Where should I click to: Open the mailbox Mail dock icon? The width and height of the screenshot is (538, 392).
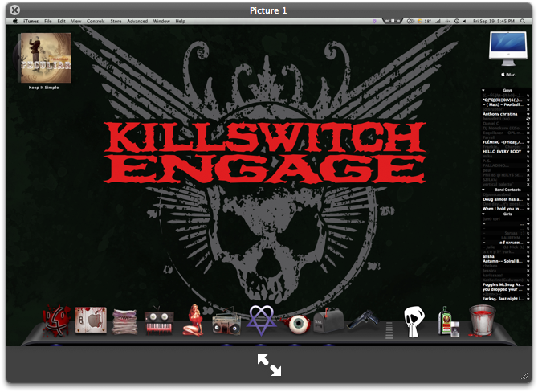[x=328, y=320]
